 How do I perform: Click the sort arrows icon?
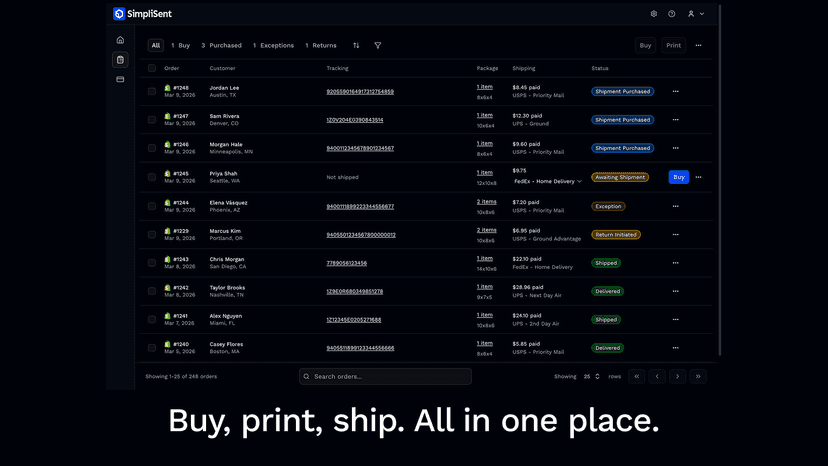[x=356, y=45]
